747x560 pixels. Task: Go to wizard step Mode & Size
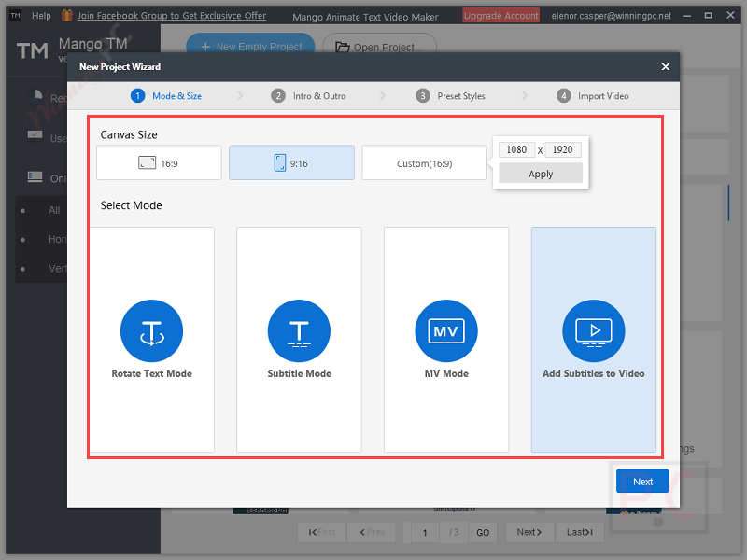[166, 96]
